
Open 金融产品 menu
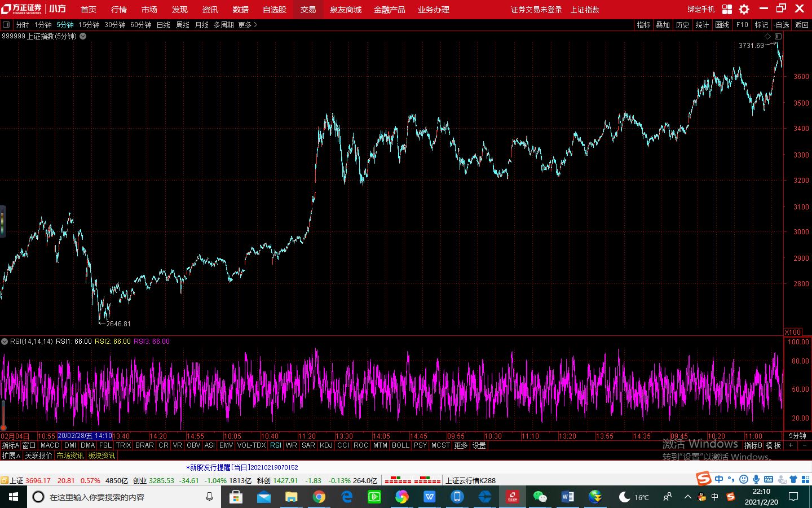point(390,10)
